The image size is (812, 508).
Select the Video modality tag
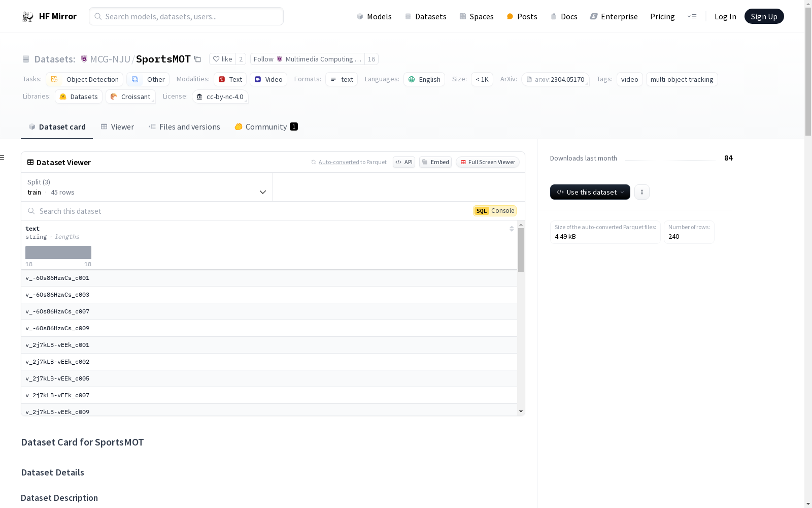[268, 80]
